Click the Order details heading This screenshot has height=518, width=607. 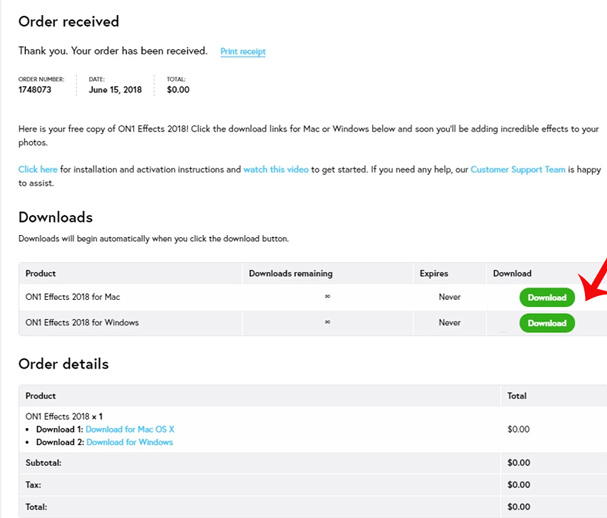tap(63, 364)
